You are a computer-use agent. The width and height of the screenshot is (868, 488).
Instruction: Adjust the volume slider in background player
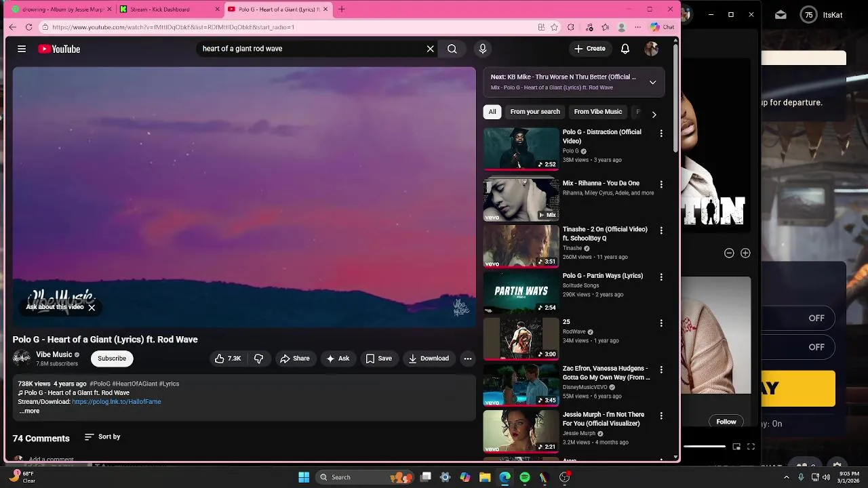click(705, 446)
